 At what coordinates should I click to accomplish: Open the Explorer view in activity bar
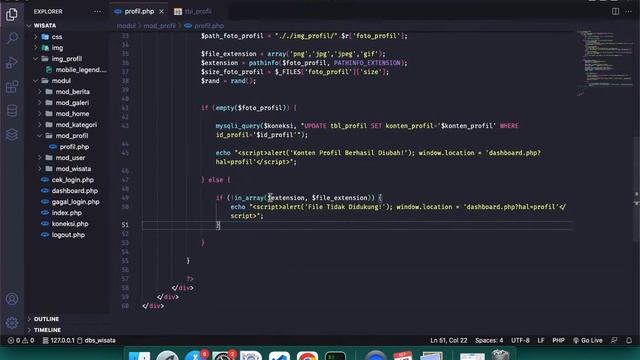[x=12, y=15]
